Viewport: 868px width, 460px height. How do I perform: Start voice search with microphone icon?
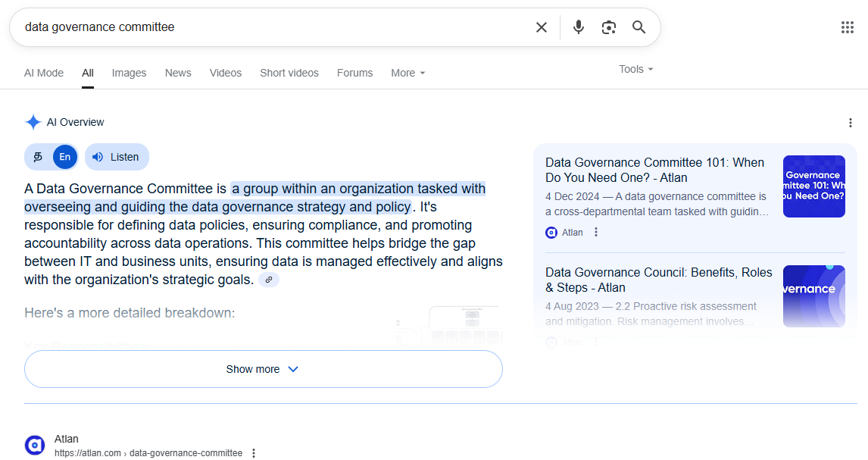(x=579, y=27)
